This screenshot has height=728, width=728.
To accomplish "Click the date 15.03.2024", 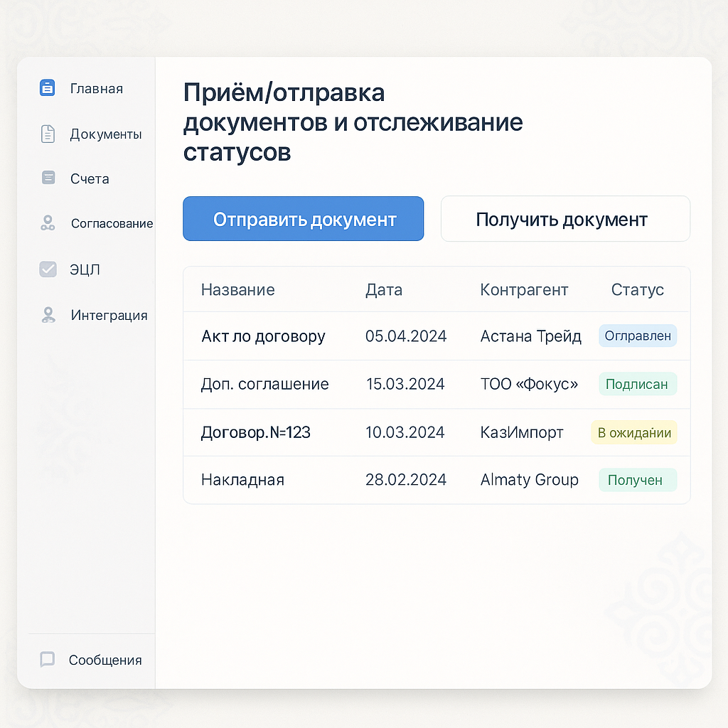I will tap(405, 384).
